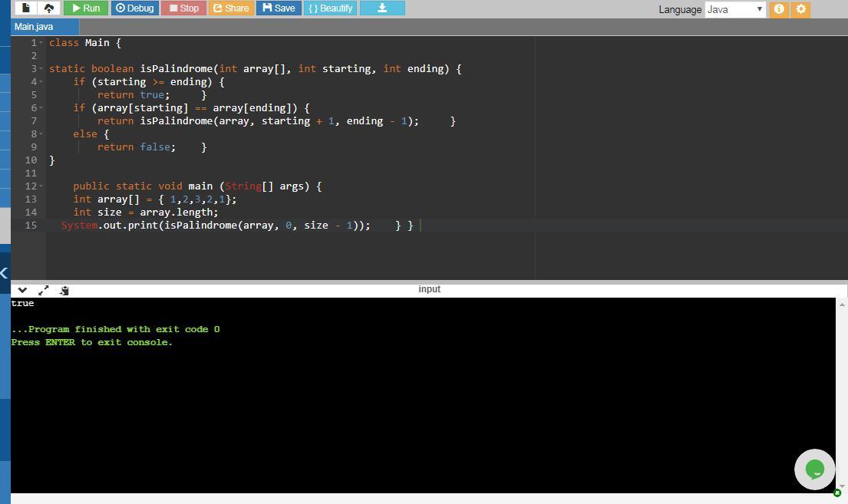Click the download code arrow button
Viewport: 848px width, 504px height.
(381, 8)
